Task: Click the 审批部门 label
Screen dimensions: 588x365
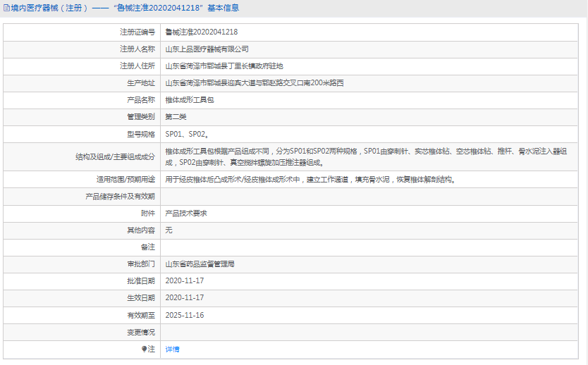Action: point(140,264)
